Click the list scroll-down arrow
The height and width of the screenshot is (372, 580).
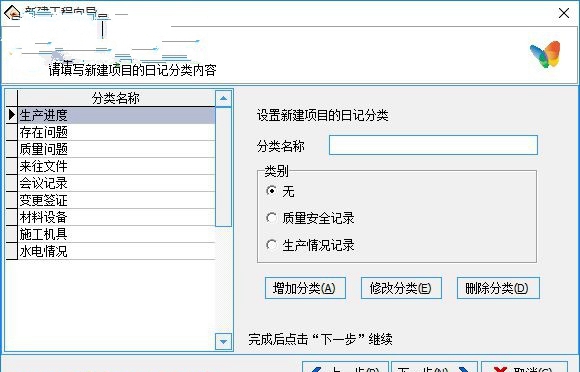223,341
